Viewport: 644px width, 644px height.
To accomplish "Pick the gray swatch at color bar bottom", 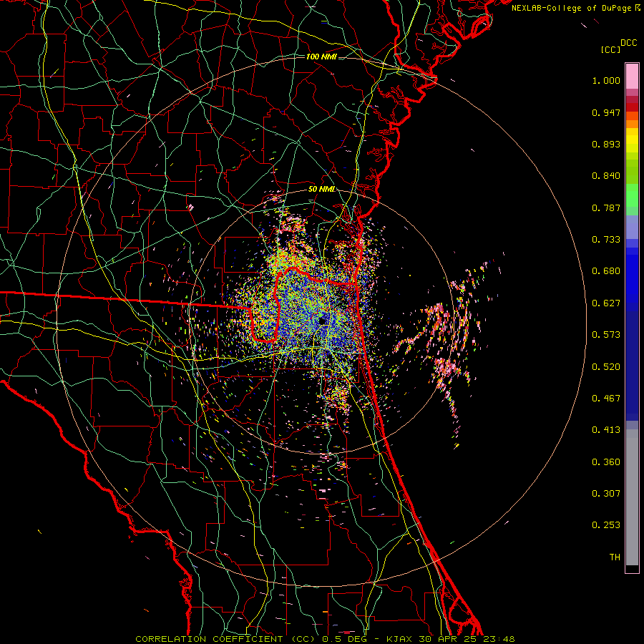I will [632, 497].
